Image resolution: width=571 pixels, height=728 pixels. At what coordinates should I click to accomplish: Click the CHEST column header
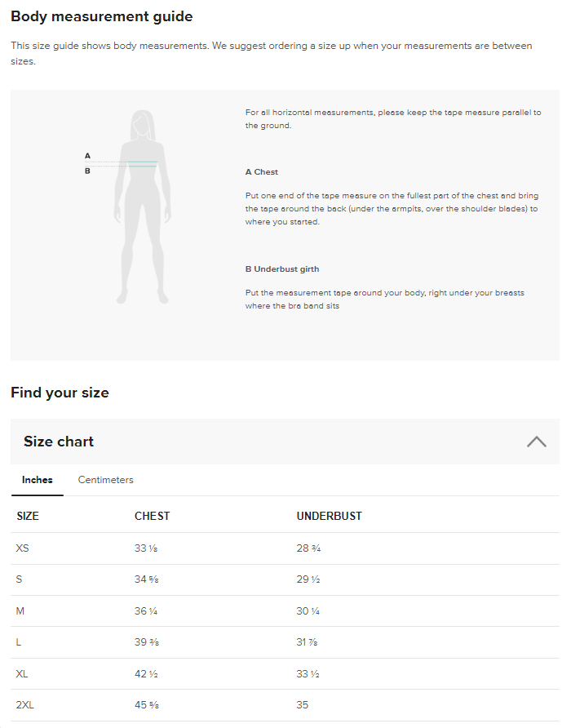point(153,516)
